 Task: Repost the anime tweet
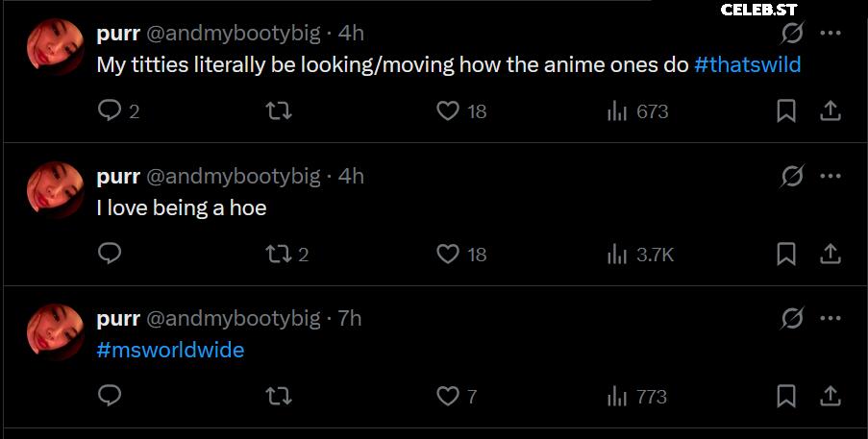point(279,111)
